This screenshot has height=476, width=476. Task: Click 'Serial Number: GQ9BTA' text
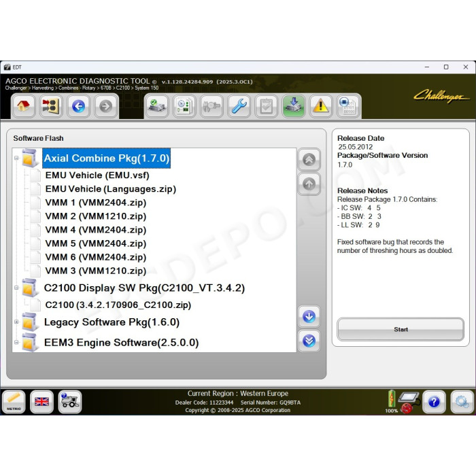pos(271,403)
